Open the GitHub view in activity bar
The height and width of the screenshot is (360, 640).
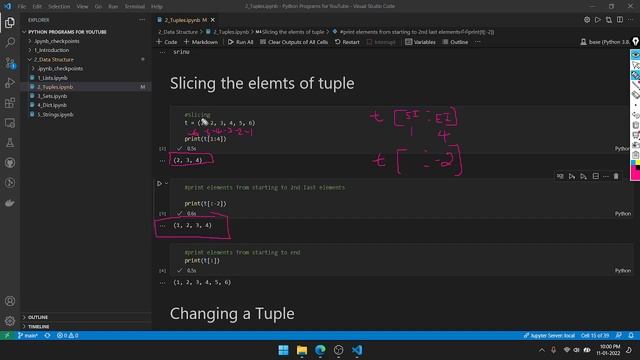[10, 163]
